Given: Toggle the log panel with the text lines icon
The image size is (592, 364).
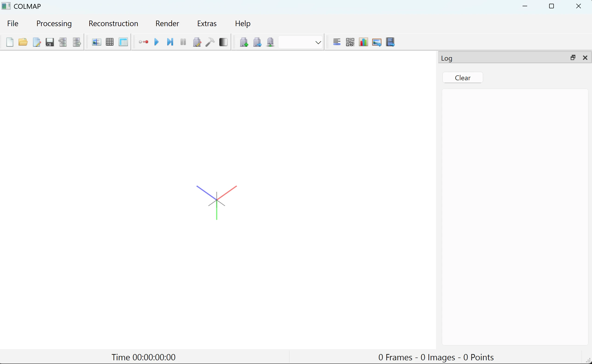Looking at the screenshot, I should coord(337,42).
